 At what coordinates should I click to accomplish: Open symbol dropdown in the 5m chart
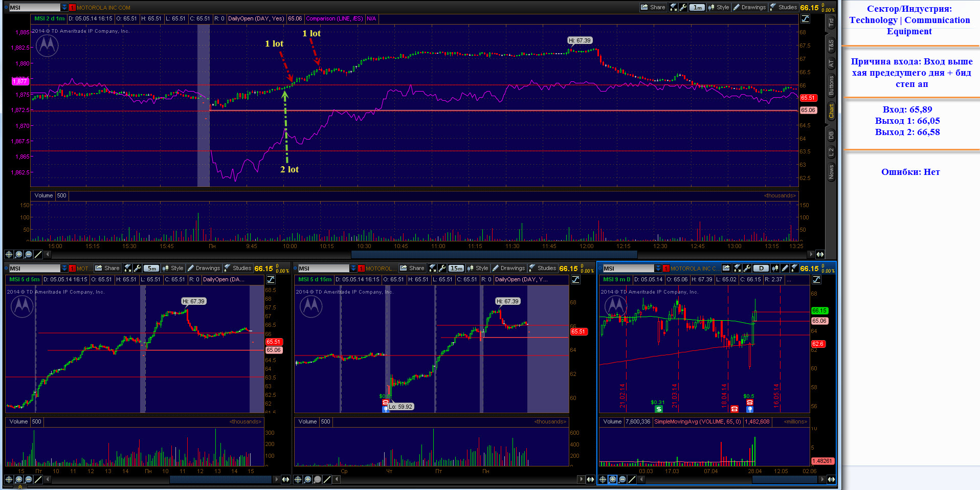(64, 268)
